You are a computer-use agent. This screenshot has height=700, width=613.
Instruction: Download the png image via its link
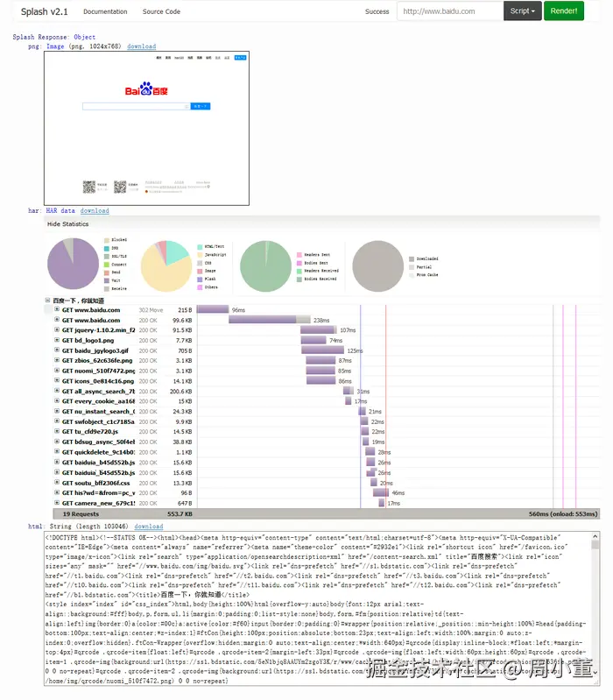pos(141,46)
